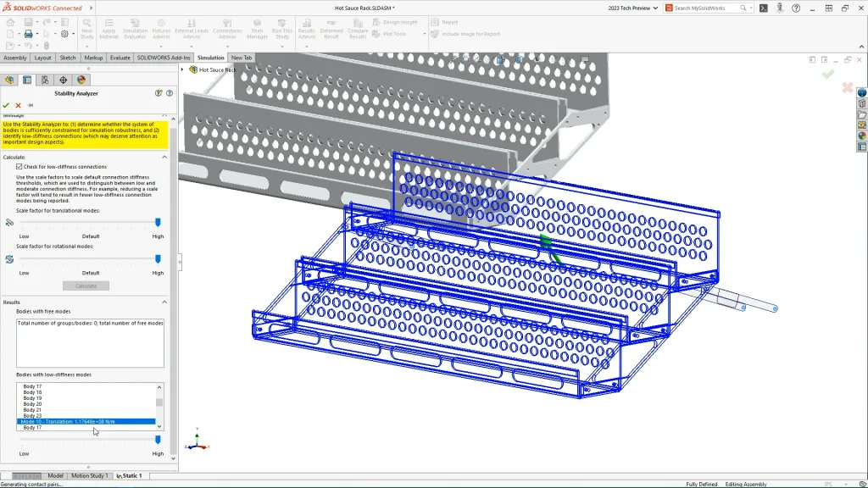
Task: Click the translational modes scale factor slider
Action: coord(158,223)
